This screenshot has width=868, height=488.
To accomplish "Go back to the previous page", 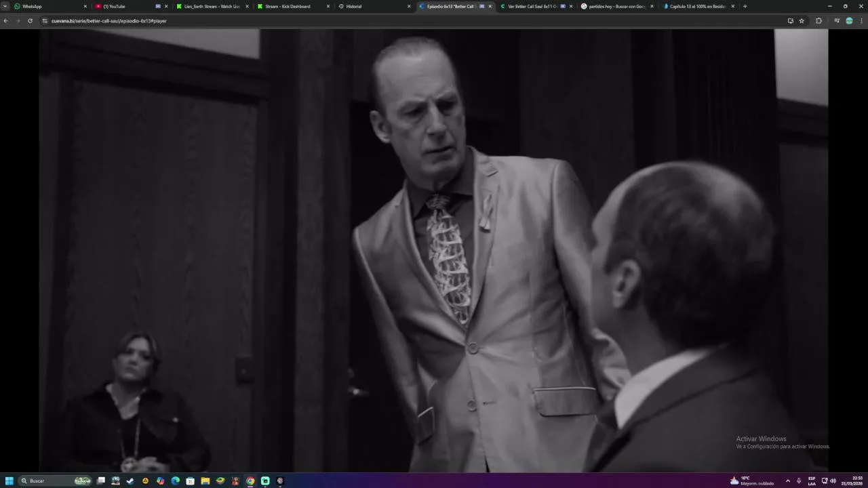I will [x=6, y=21].
